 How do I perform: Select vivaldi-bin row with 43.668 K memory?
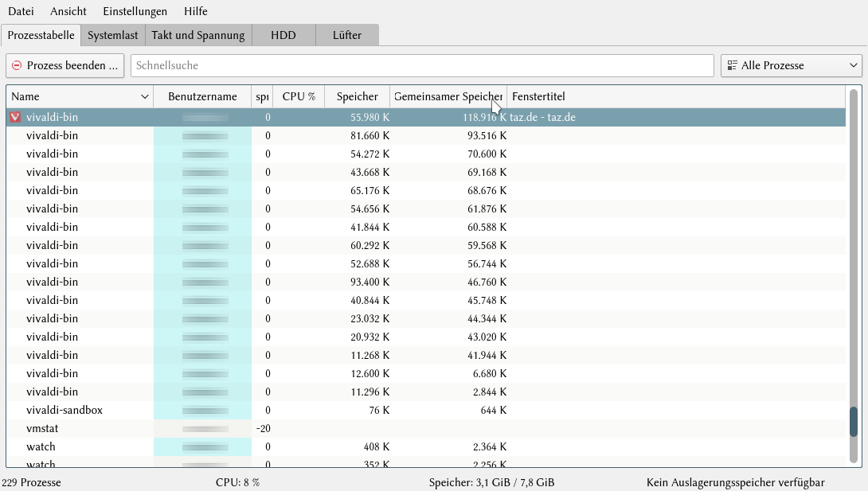pos(426,172)
